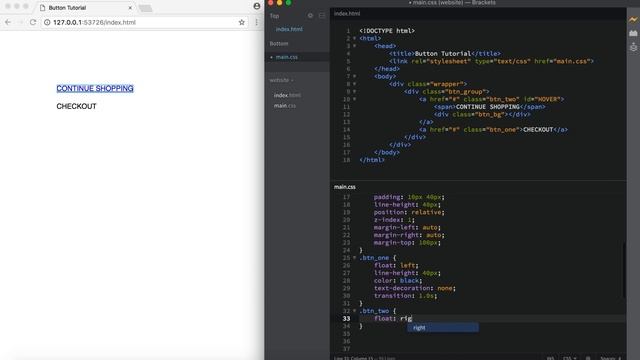Open Chrome three-dot menu
The height and width of the screenshot is (360, 640).
(x=256, y=22)
